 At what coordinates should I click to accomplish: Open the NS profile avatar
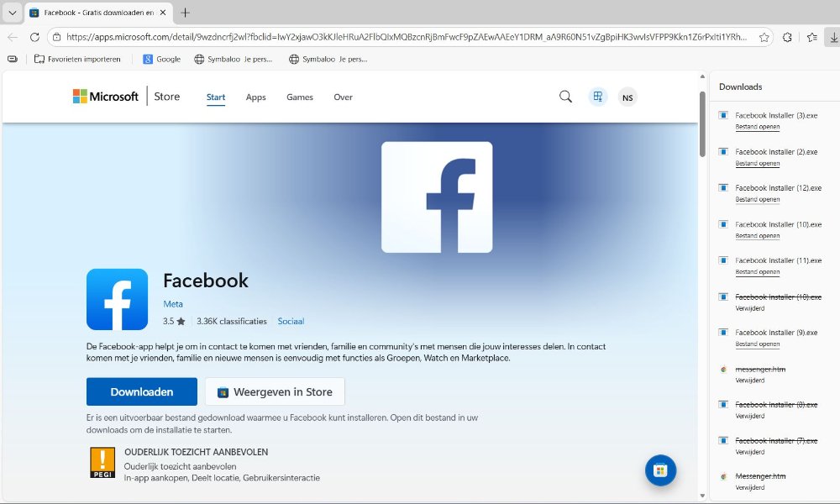click(x=627, y=97)
